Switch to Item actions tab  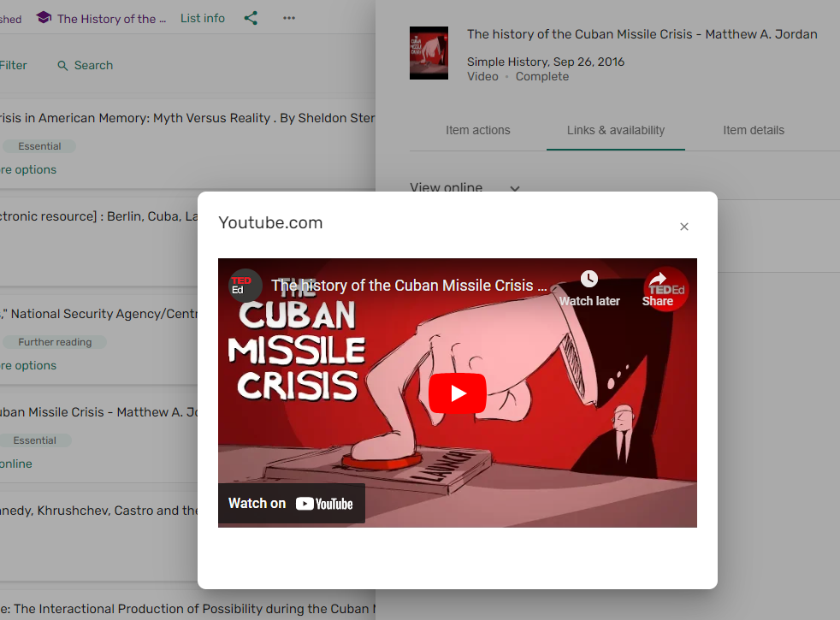coord(478,130)
